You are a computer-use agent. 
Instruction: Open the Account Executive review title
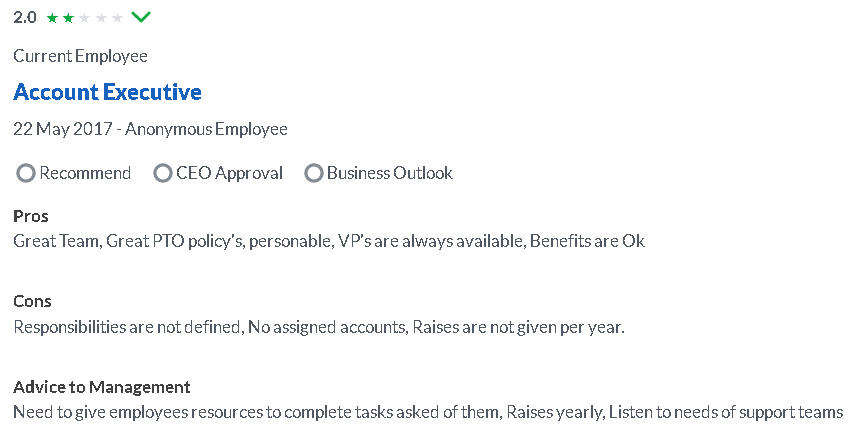[107, 92]
